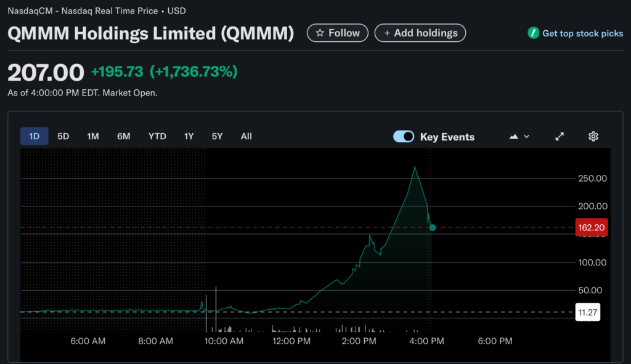The image size is (631, 364).
Task: Switch to the YTD tab
Action: (157, 136)
